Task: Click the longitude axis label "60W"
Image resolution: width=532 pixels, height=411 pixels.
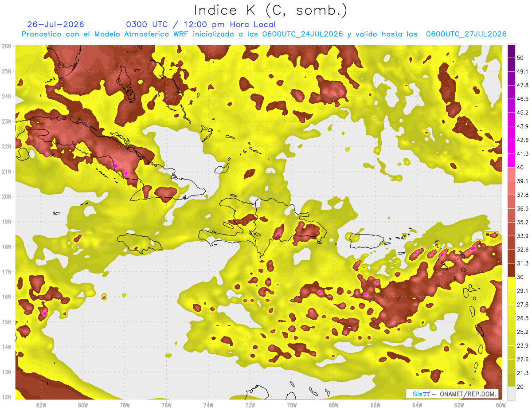Action: pyautogui.click(x=501, y=405)
